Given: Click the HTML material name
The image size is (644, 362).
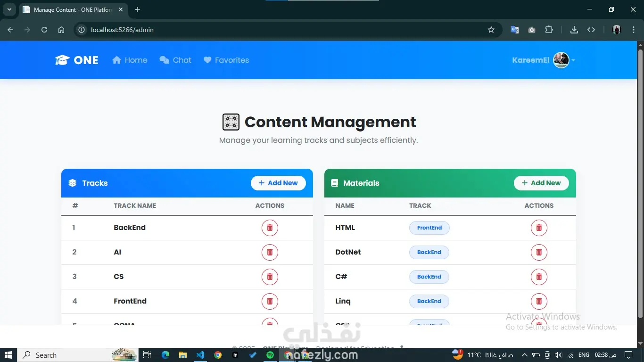Looking at the screenshot, I should 345,228.
